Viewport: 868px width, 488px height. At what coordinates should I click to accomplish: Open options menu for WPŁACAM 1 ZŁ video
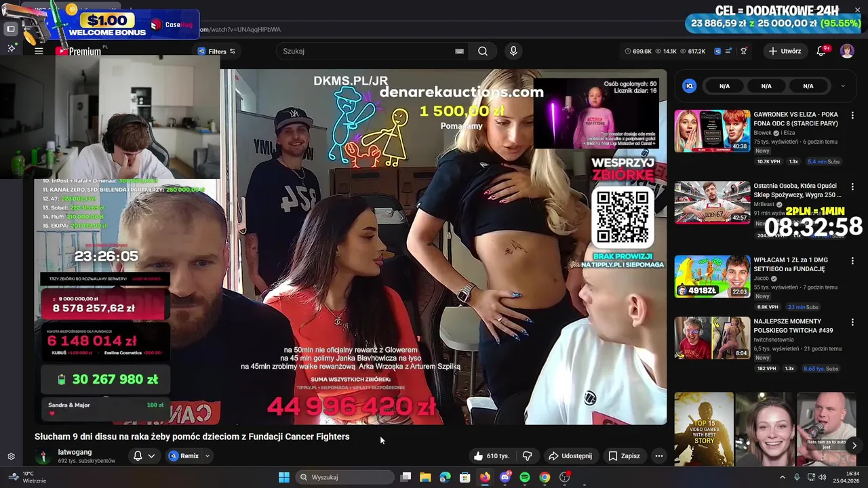[x=852, y=261]
